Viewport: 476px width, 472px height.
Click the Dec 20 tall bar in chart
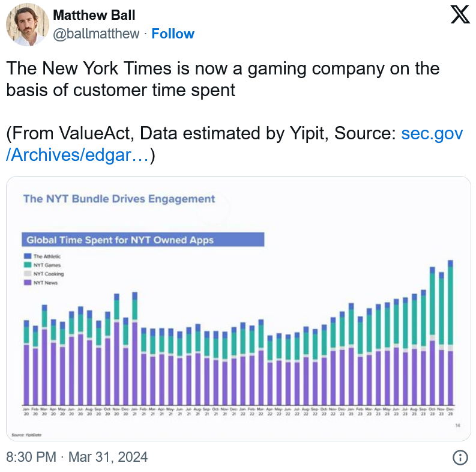coord(125,362)
